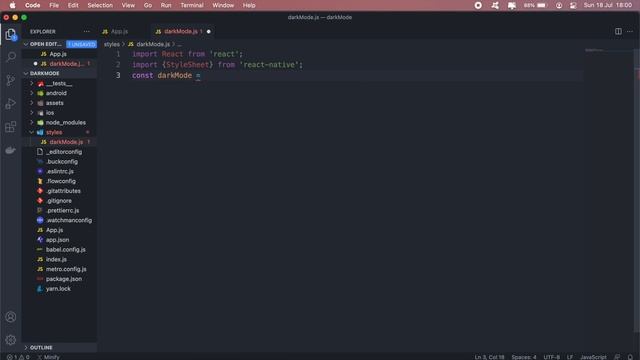Click the notifications bell in status bar

click(x=630, y=357)
